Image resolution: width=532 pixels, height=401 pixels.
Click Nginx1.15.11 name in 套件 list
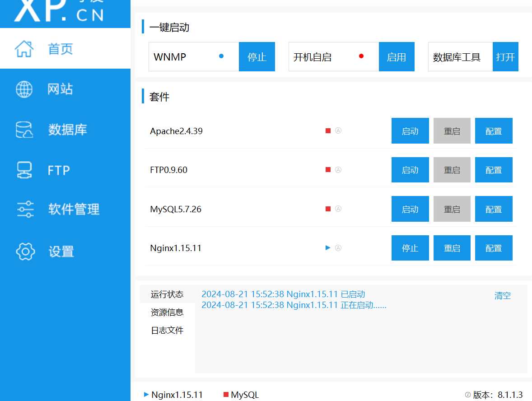175,248
